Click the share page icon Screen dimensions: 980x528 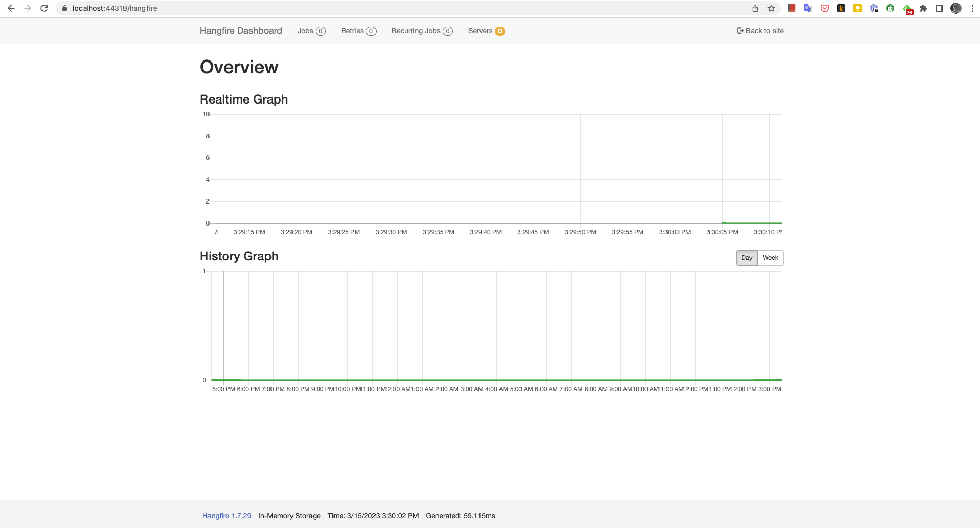(755, 8)
